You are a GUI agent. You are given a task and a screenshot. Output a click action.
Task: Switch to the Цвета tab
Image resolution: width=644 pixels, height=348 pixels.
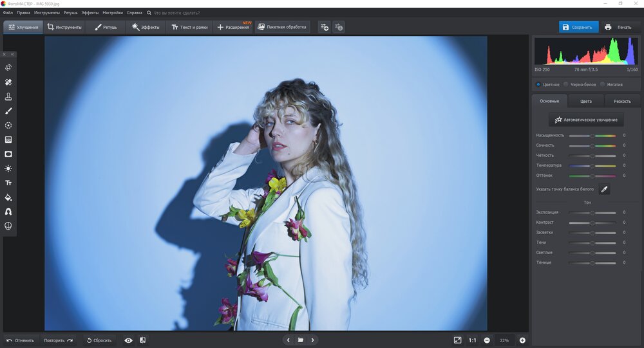[586, 101]
